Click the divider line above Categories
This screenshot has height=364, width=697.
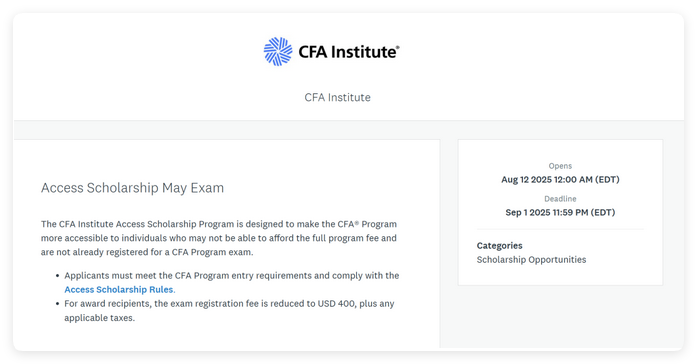click(x=560, y=229)
